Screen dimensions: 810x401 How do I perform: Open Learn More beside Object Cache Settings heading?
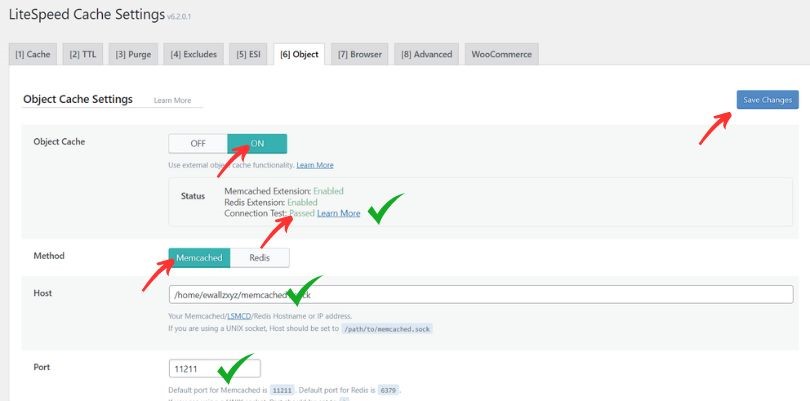coord(173,100)
